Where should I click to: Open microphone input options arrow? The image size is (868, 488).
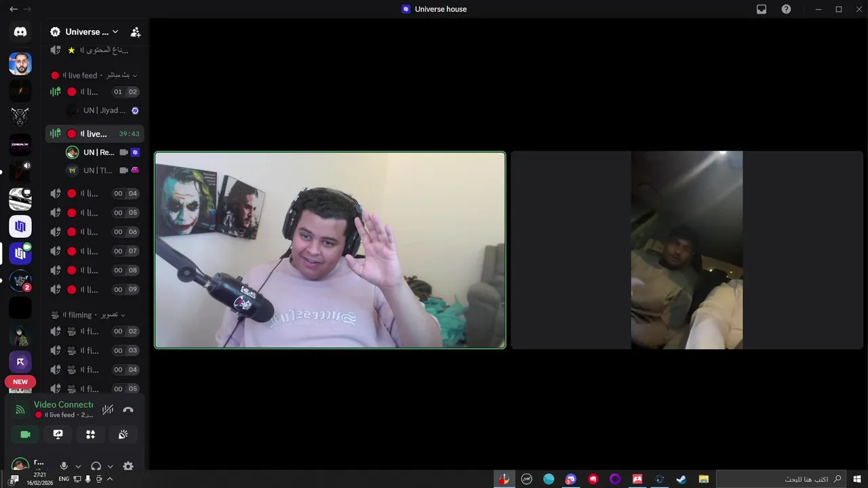[x=78, y=466]
